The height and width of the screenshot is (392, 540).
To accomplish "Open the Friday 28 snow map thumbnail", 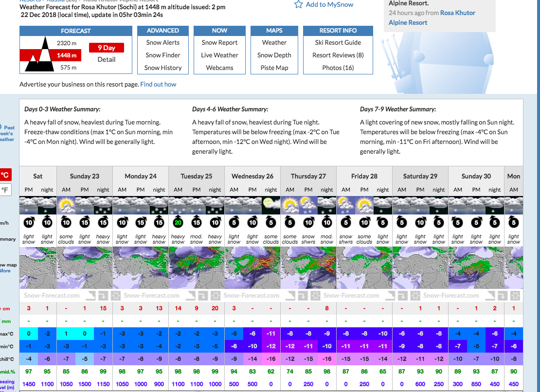I will [x=364, y=268].
